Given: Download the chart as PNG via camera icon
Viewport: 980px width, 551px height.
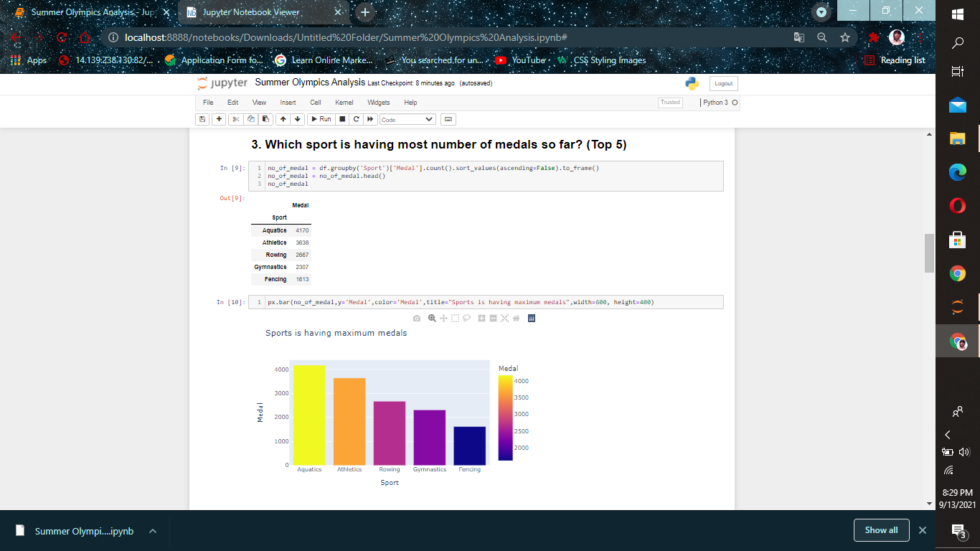Looking at the screenshot, I should (418, 319).
